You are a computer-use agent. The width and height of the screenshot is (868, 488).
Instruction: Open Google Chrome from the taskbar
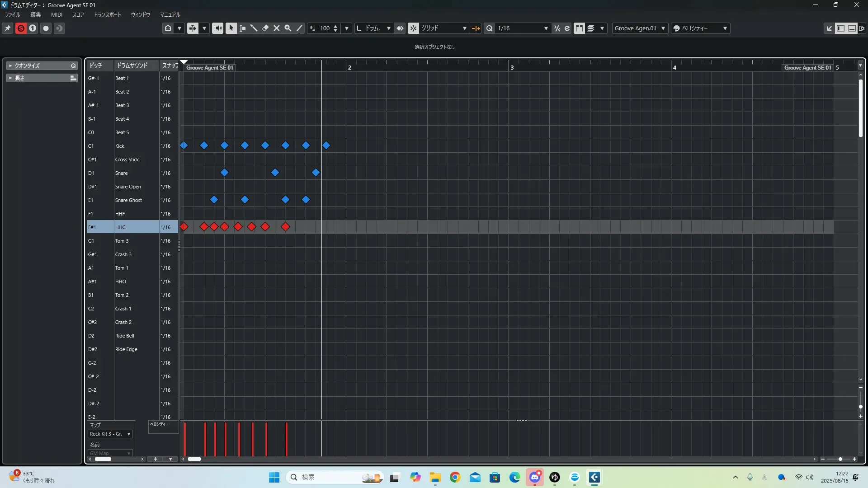(x=455, y=477)
